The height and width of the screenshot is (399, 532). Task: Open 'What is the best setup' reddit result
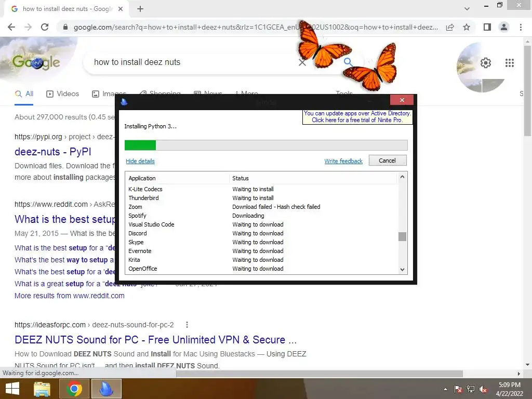pos(65,219)
